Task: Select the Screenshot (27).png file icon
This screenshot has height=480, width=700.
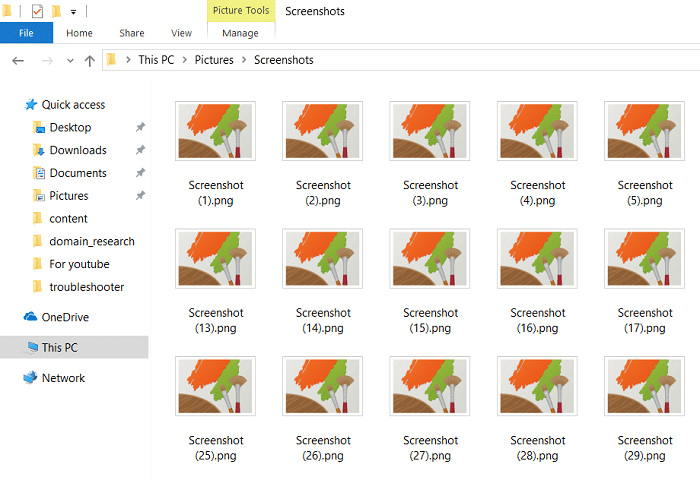Action: click(429, 386)
